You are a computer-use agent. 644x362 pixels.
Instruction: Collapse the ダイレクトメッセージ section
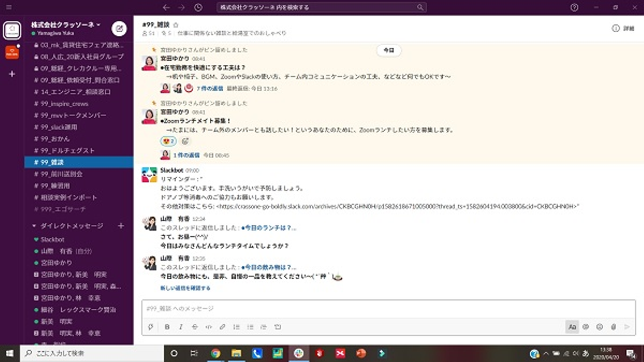click(34, 226)
